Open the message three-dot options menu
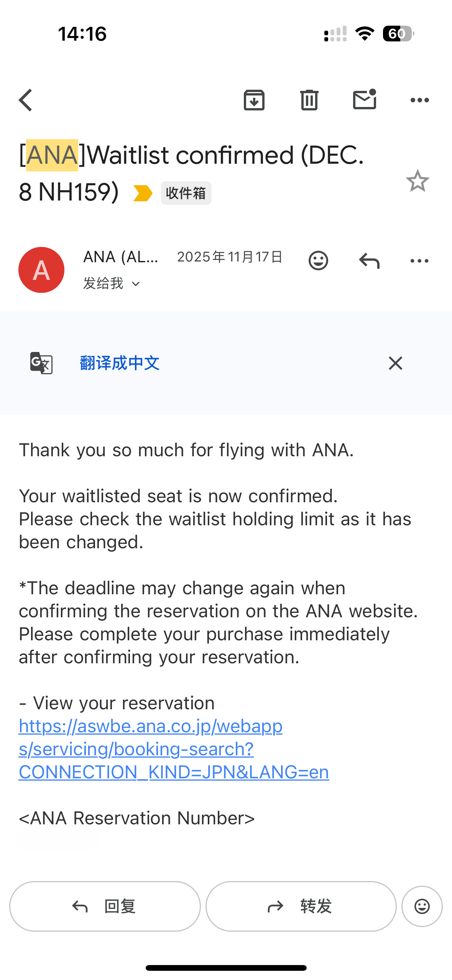The image size is (452, 980). point(419,261)
